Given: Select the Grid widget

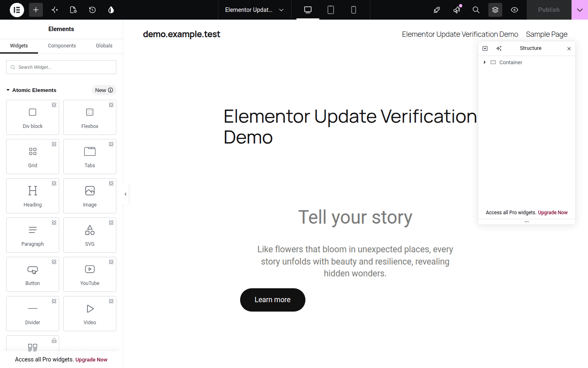Looking at the screenshot, I should tap(33, 157).
